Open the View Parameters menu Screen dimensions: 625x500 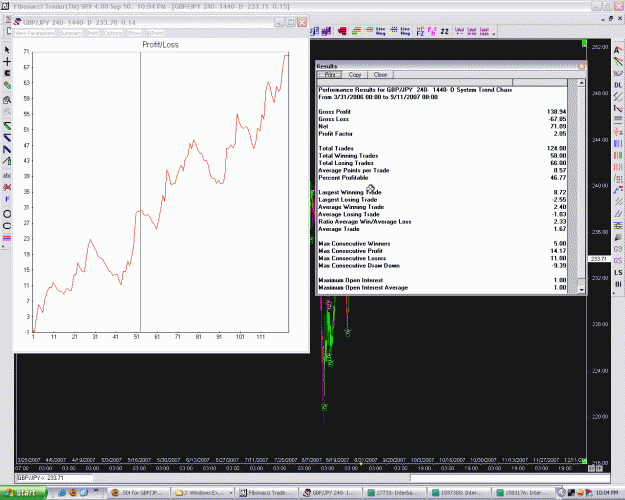[35, 33]
